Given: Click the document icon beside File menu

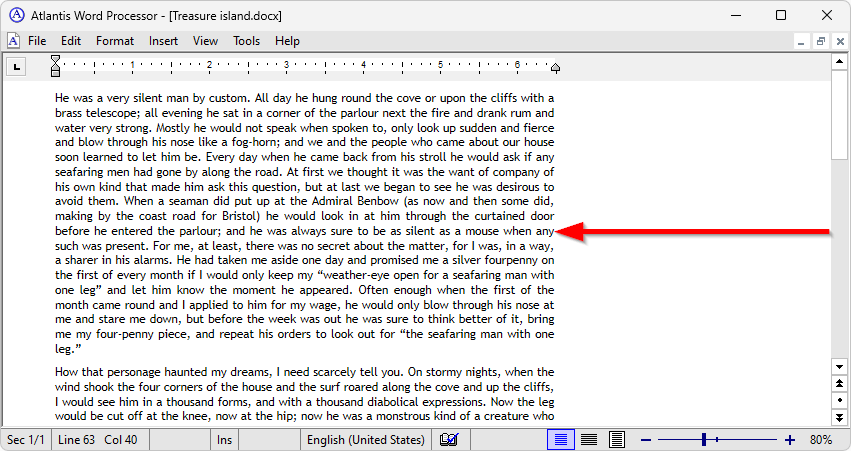Looking at the screenshot, I should (x=13, y=41).
